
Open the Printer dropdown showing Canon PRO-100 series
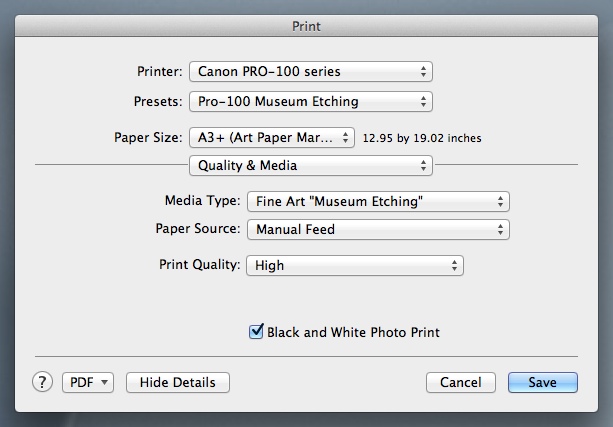pos(310,71)
